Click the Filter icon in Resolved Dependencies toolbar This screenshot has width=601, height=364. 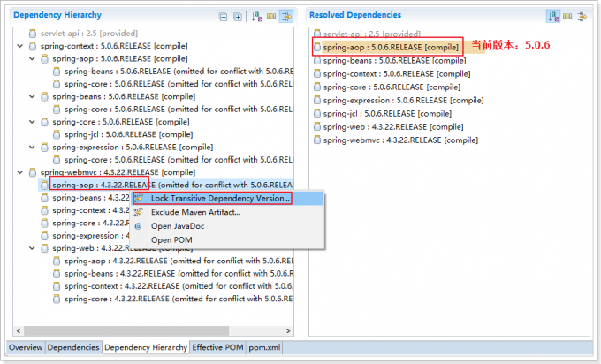[x=581, y=16]
